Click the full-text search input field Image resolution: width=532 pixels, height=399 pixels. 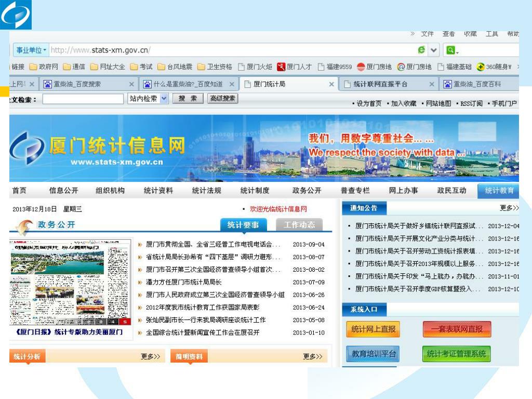pyautogui.click(x=83, y=99)
